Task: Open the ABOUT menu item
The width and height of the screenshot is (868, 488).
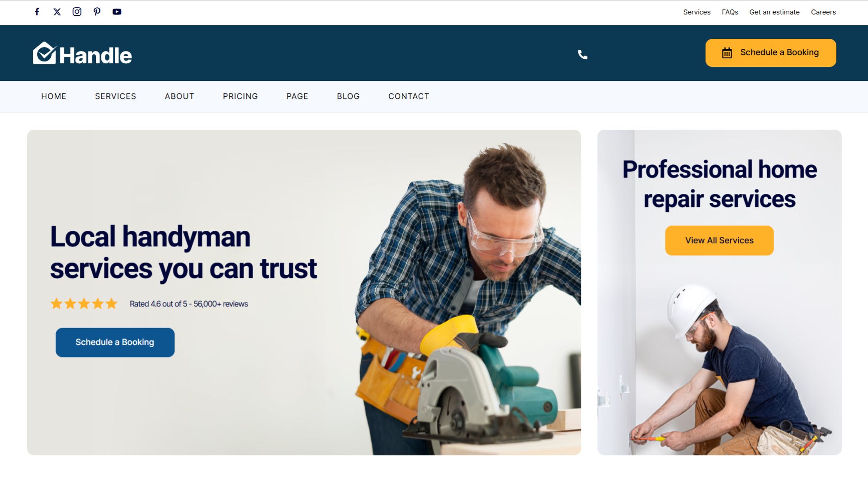Action: (x=179, y=96)
